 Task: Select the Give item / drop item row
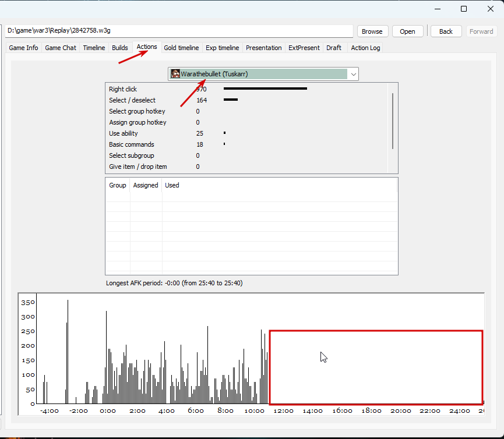pos(246,167)
